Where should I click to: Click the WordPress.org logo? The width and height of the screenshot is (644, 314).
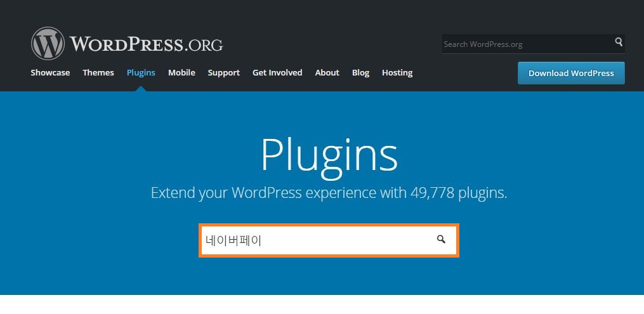click(x=127, y=44)
